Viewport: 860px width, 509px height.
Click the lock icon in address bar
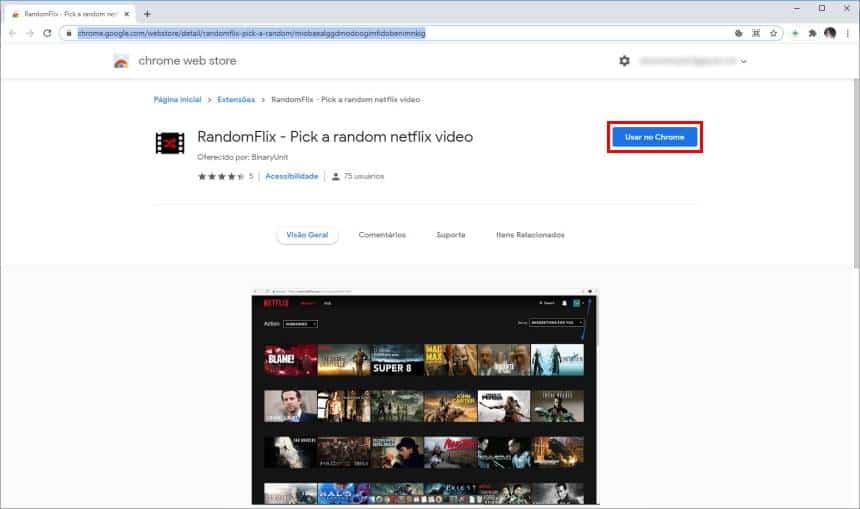pos(69,33)
